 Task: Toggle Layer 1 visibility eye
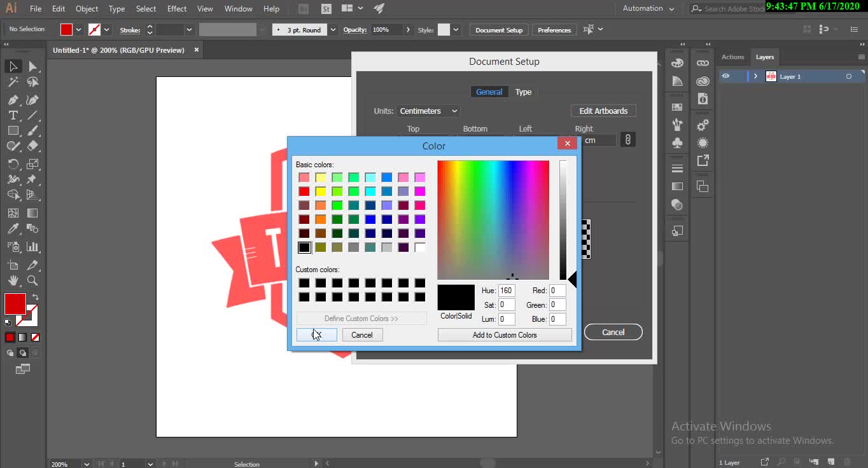pyautogui.click(x=725, y=76)
